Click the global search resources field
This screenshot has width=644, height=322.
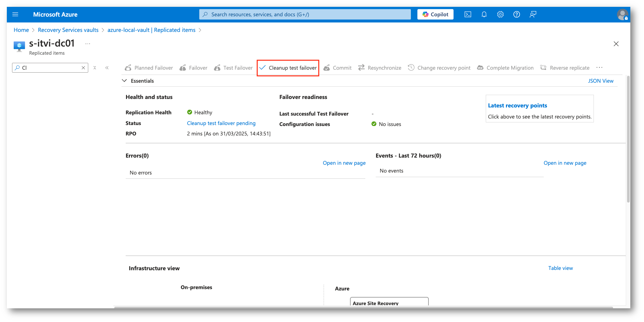(x=305, y=14)
